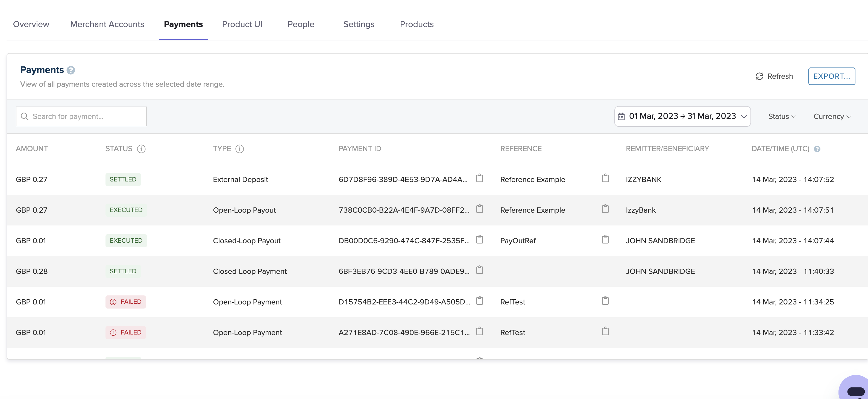Copy payment ID starting with 6BF3EB76

[x=479, y=270]
